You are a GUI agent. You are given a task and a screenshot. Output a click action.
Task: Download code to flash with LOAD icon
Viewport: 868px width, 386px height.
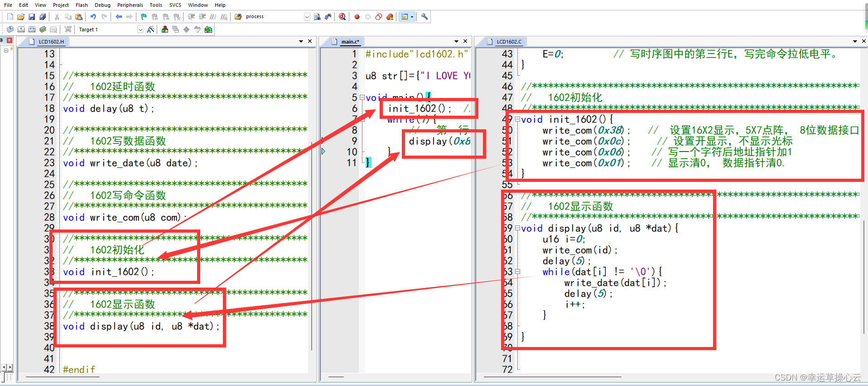(68, 29)
